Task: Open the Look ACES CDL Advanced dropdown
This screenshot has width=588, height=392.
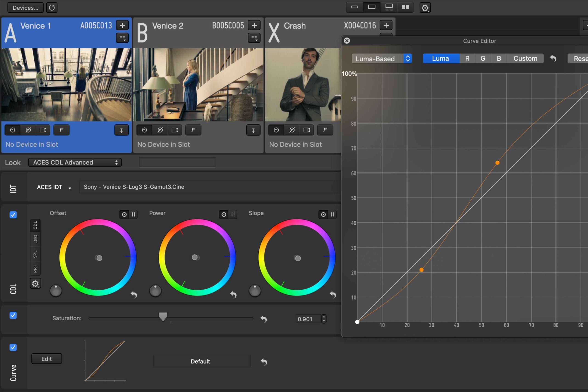Action: [75, 163]
